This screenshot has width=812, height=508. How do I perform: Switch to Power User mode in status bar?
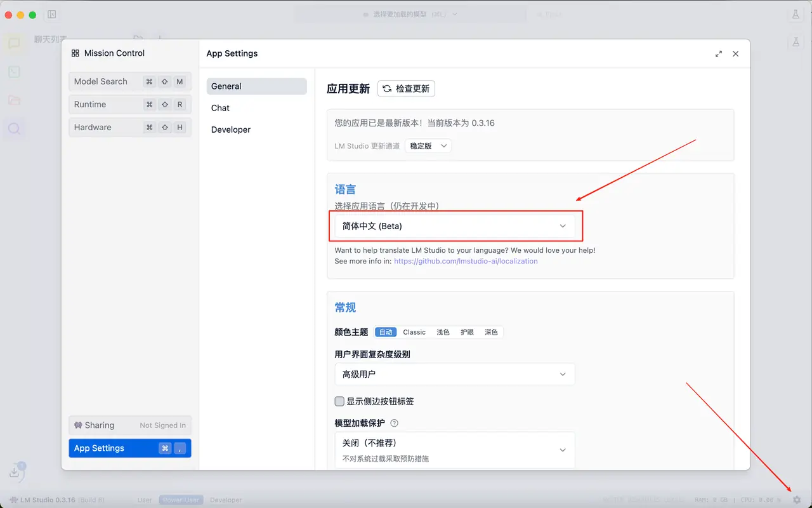click(181, 500)
